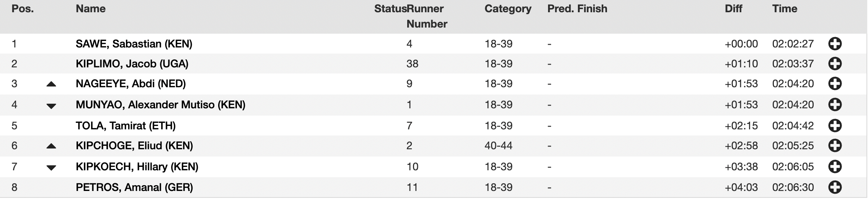Expand Alexander Mutiso Munyao's result details
The height and width of the screenshot is (199, 868).
click(x=835, y=105)
